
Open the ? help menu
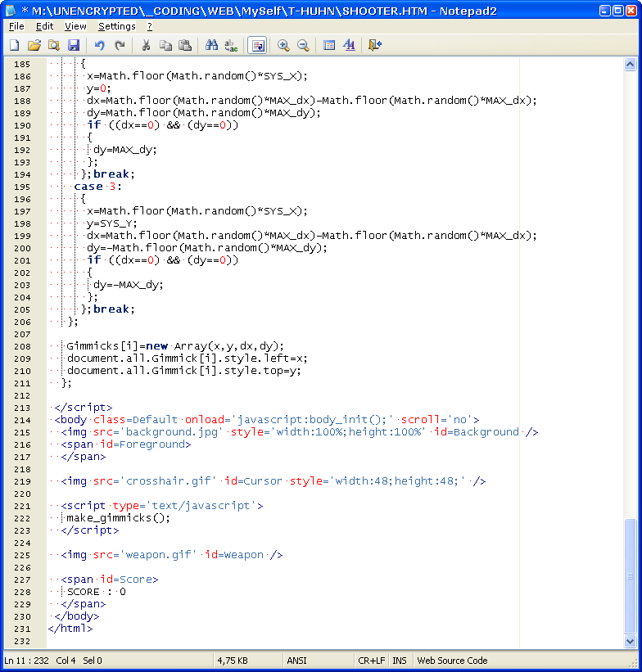point(150,26)
